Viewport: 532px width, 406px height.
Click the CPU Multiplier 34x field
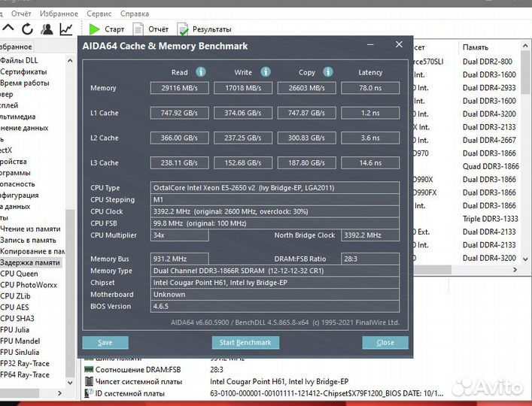(x=180, y=235)
